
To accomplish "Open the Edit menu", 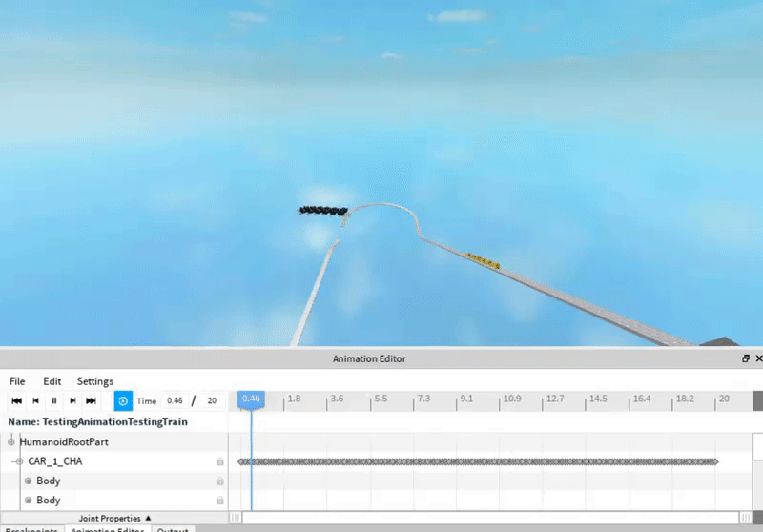I will pos(52,381).
